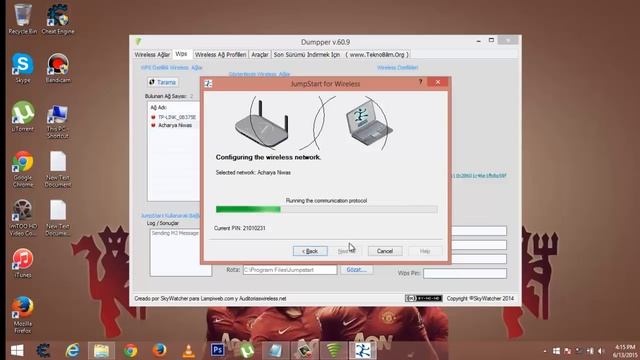
Task: Click the JumpStart help question mark
Action: 420,82
